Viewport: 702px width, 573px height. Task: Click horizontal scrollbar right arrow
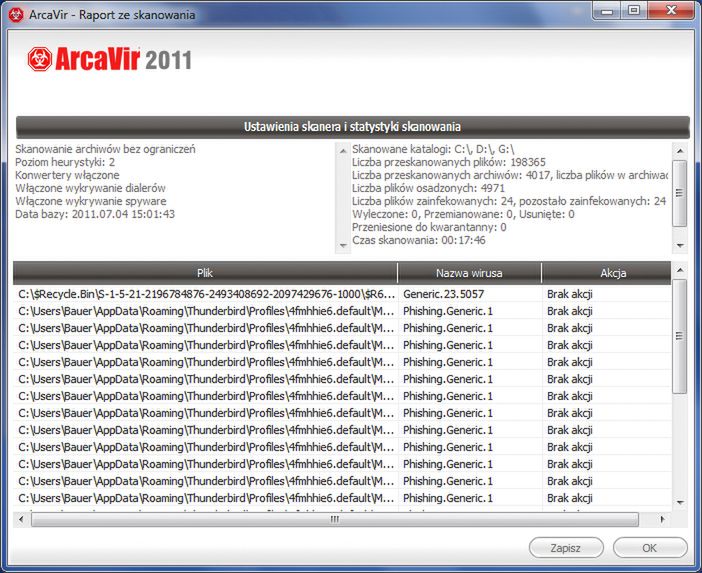coord(663,519)
